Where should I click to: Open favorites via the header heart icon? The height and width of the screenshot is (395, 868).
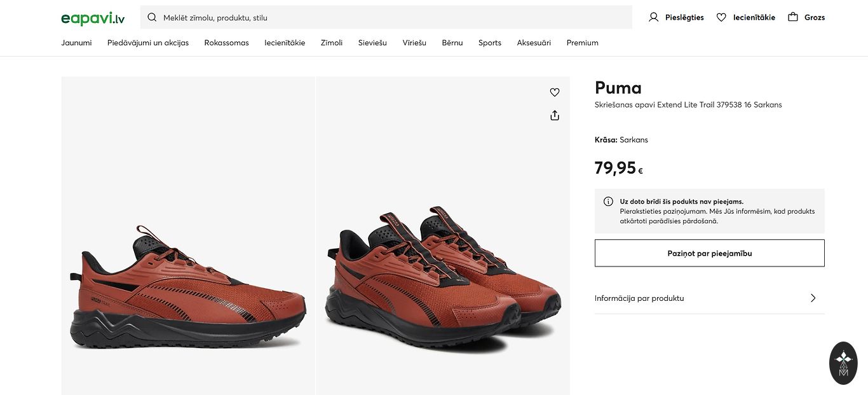(721, 17)
